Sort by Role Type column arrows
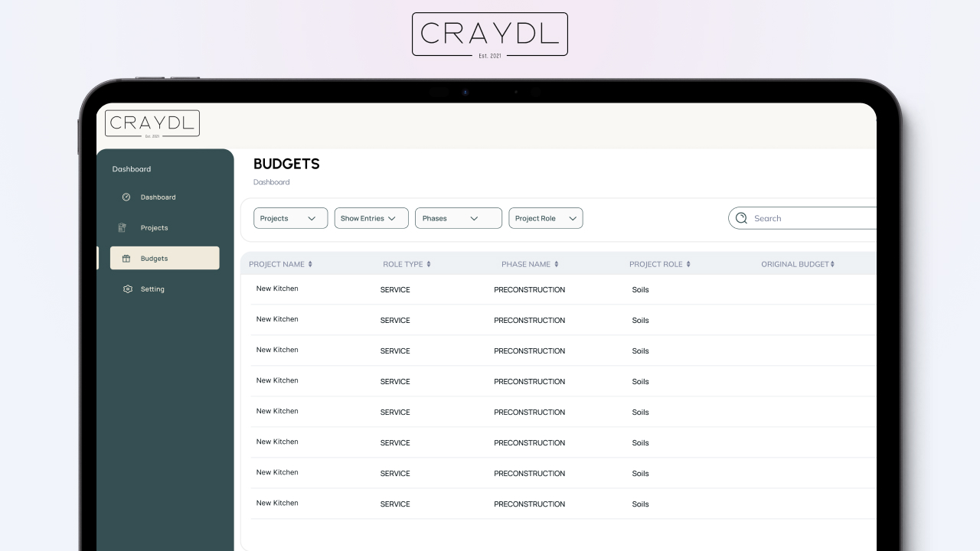Screen dimensions: 980x551 (x=429, y=264)
